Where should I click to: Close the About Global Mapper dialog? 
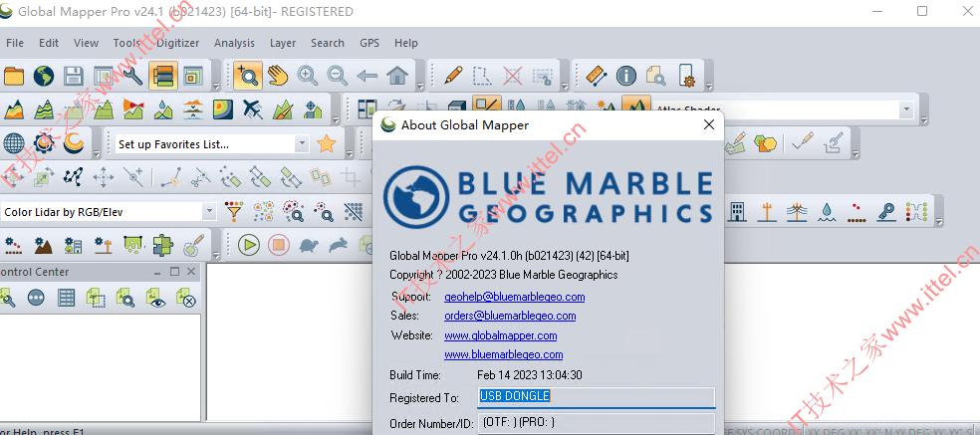[x=709, y=125]
